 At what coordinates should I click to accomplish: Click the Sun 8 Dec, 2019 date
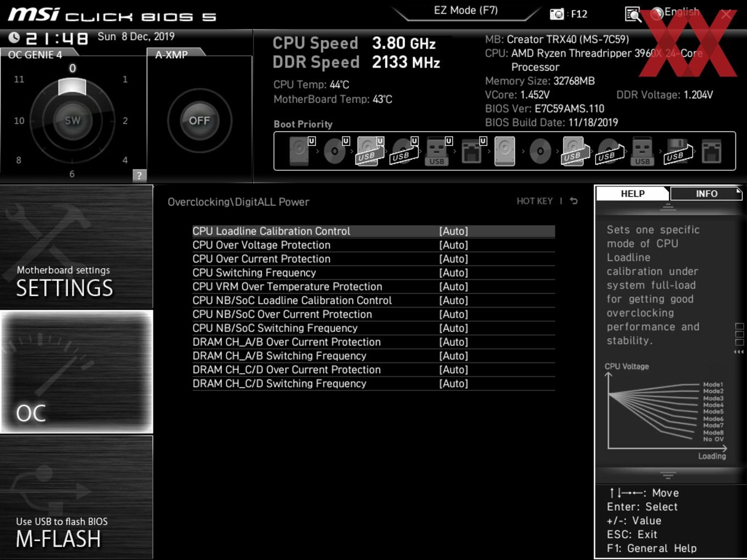[136, 36]
